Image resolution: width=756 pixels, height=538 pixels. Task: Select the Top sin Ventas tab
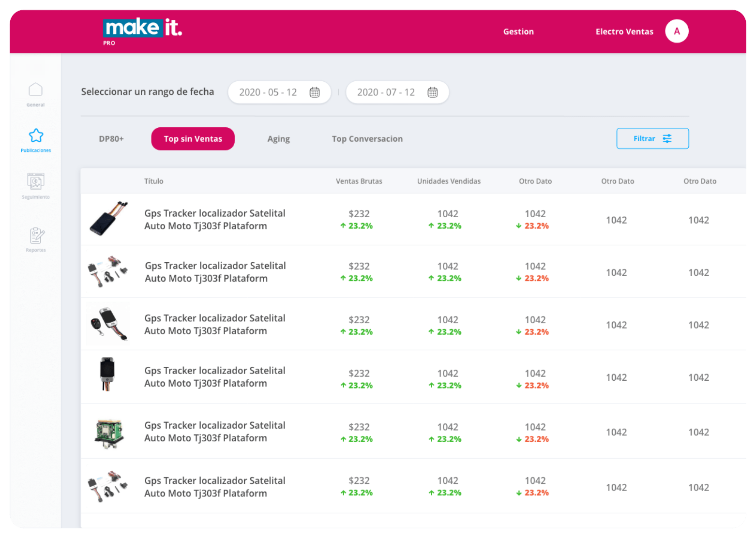coord(193,139)
